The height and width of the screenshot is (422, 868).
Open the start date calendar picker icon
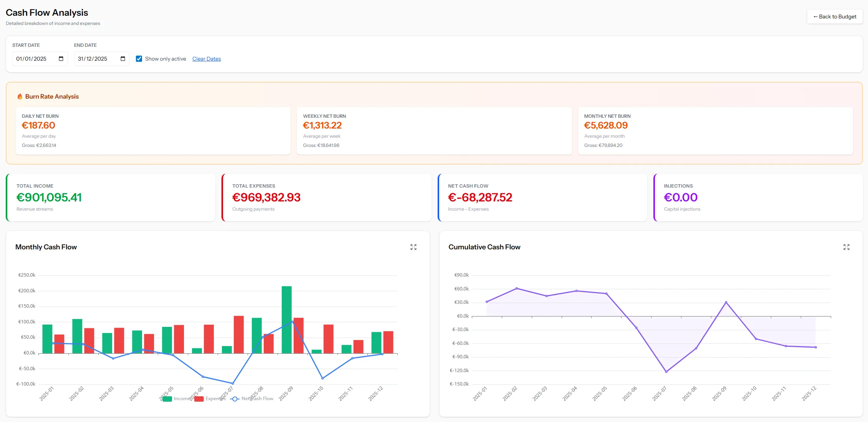click(61, 58)
